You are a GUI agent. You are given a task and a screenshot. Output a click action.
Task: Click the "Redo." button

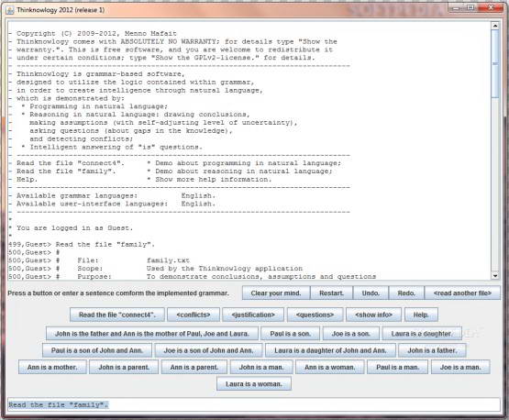pos(406,293)
